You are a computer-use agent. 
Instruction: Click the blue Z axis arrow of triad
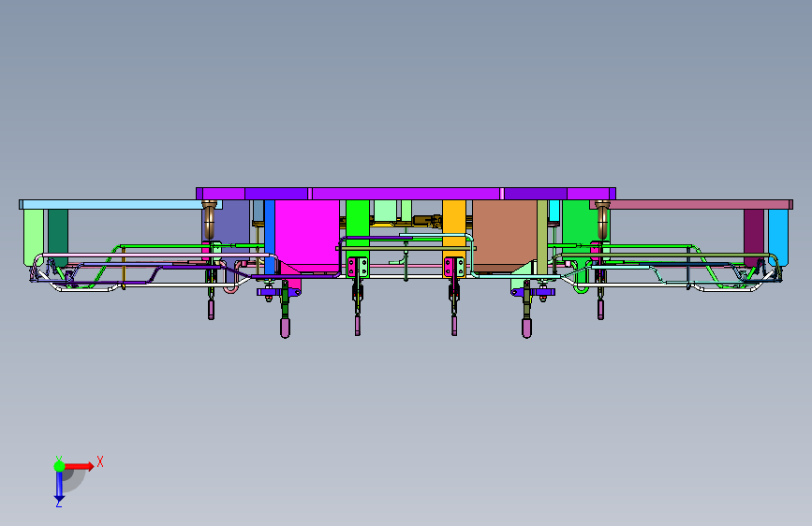point(59,487)
